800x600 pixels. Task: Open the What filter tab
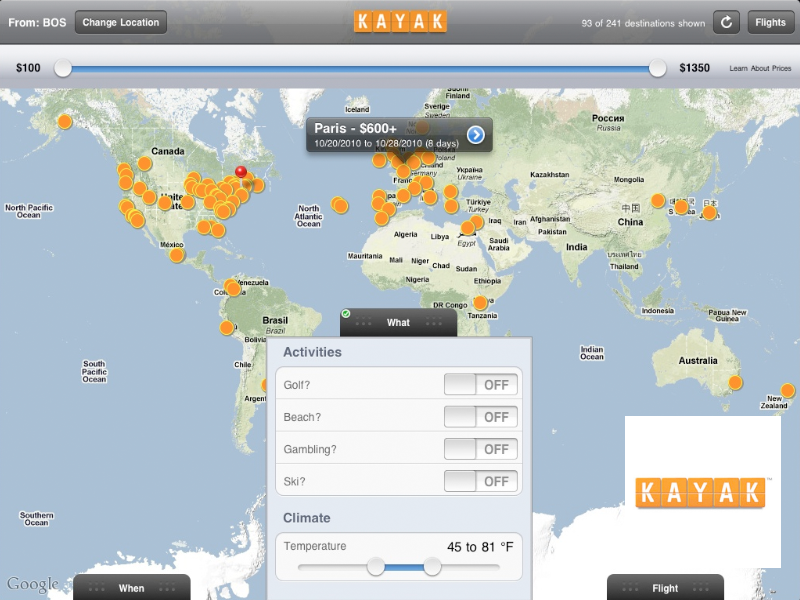pyautogui.click(x=398, y=322)
